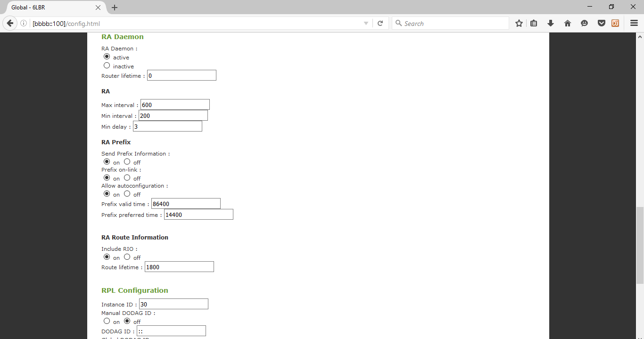This screenshot has width=644, height=339.
Task: Turn Manual DODAG ID on
Action: click(107, 321)
